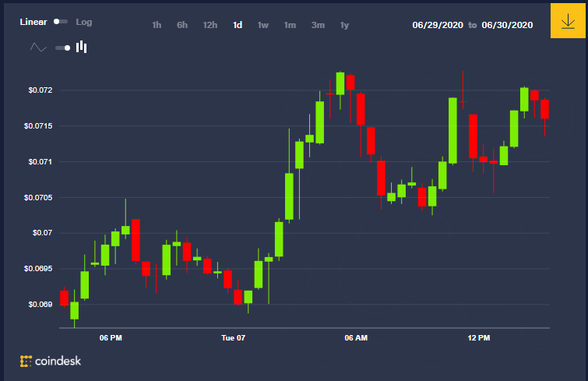Viewport: 588px width, 381px height.
Task: Click the $0.069 price axis label
Action: tap(40, 304)
